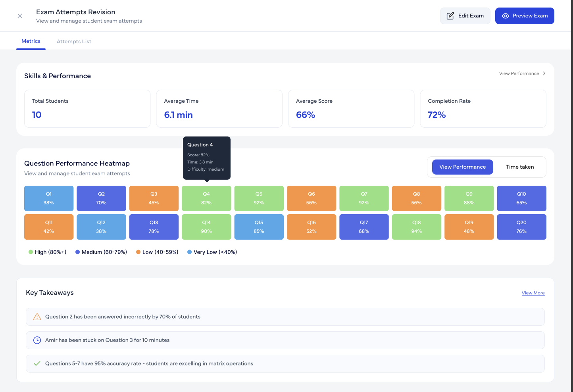
Task: Switch to the Metrics tab
Action: [x=31, y=41]
